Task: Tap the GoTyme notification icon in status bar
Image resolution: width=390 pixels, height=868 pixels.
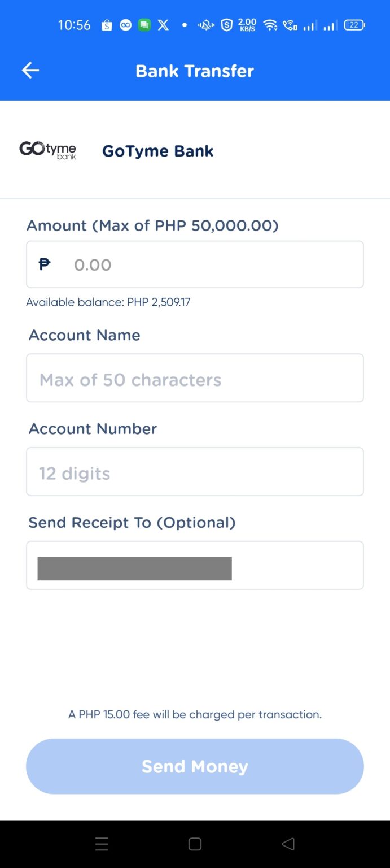Action: [125, 25]
